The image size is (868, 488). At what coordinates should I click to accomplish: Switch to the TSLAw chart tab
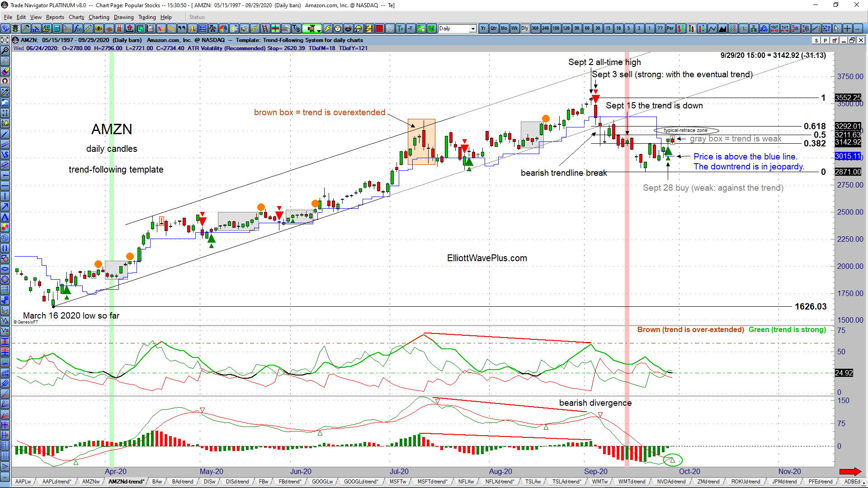pos(533,481)
